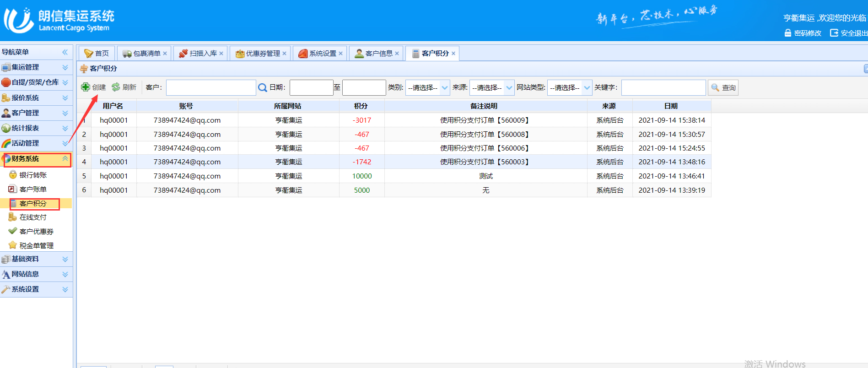Sort by the 用户名 column header
This screenshot has height=368, width=868.
click(x=113, y=106)
